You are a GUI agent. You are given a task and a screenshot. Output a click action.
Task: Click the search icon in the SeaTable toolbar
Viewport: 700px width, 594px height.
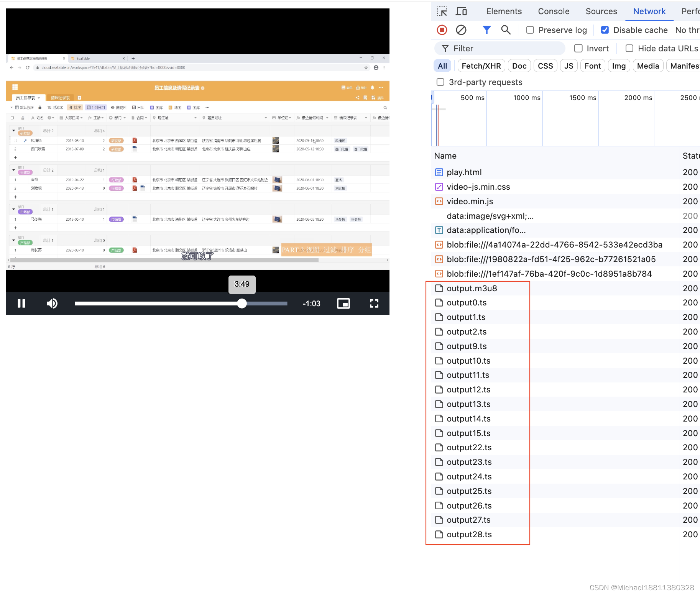(385, 107)
